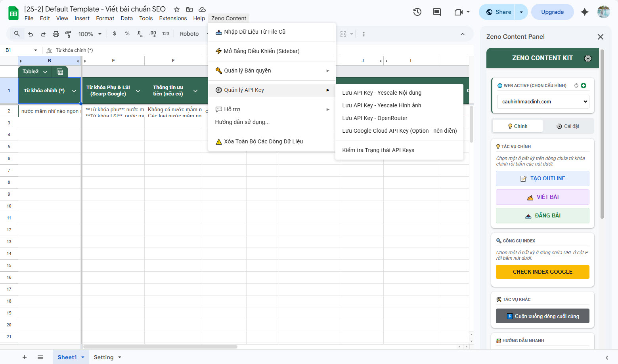Click the CHECK INDEX GOOGLE button
The height and width of the screenshot is (364, 618).
[x=542, y=272]
